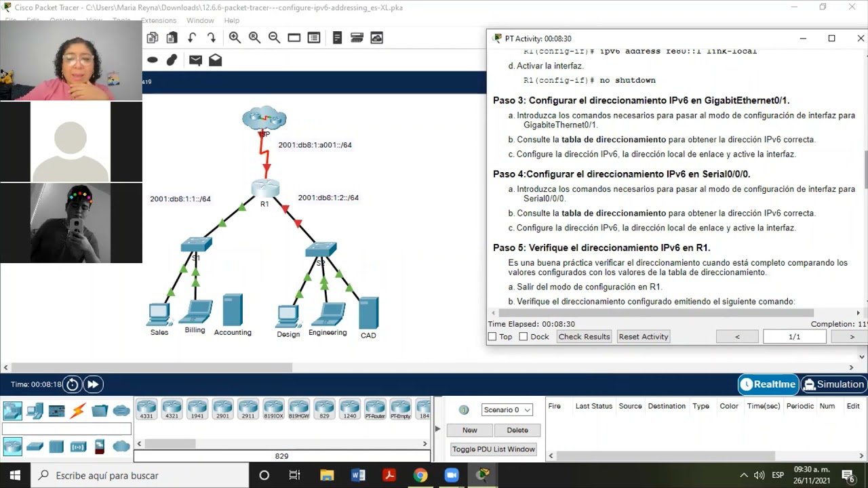Click the Redo arrow icon
Screen dimensions: 868x488
pyautogui.click(x=212, y=38)
